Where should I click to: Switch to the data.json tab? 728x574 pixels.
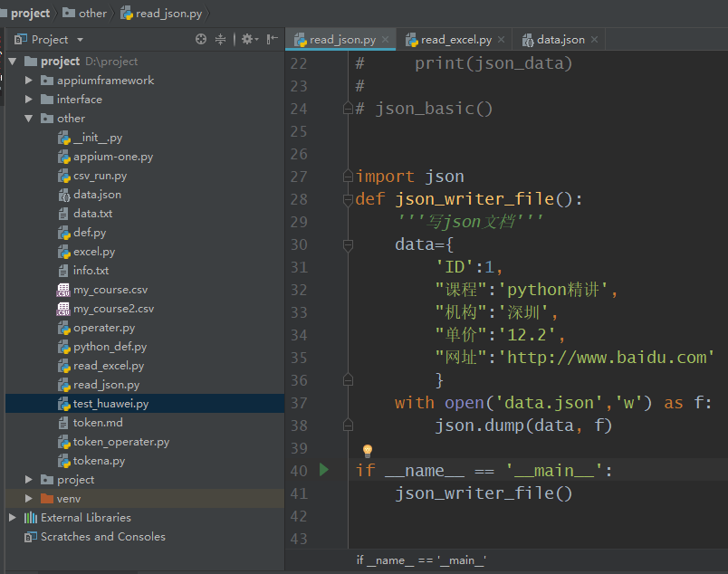click(560, 40)
